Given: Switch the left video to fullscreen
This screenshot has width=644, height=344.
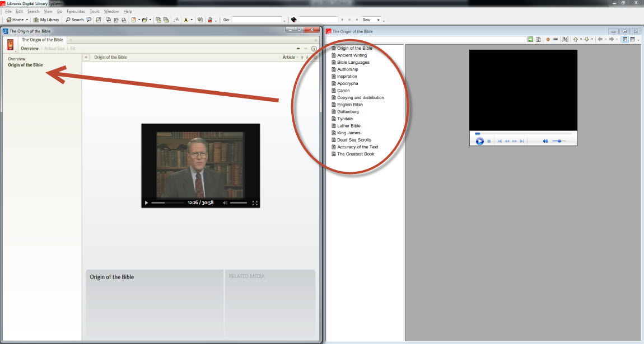Looking at the screenshot, I should pyautogui.click(x=255, y=203).
